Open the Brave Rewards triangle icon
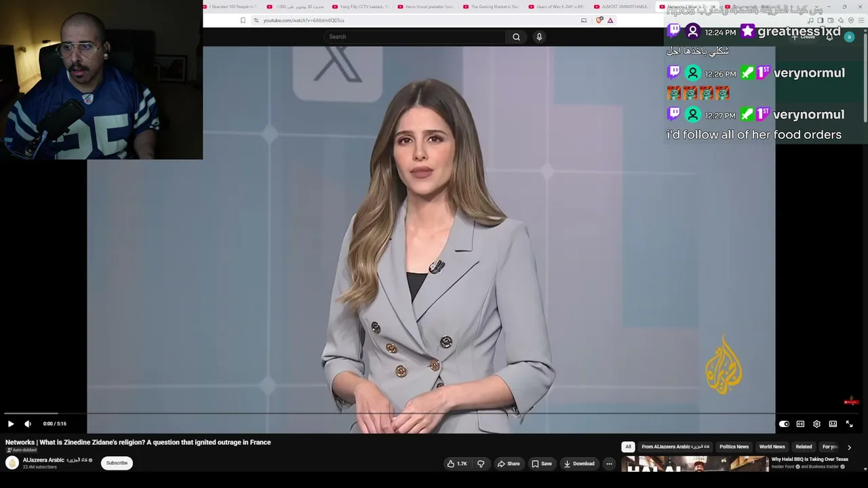The height and width of the screenshot is (488, 868). click(610, 20)
